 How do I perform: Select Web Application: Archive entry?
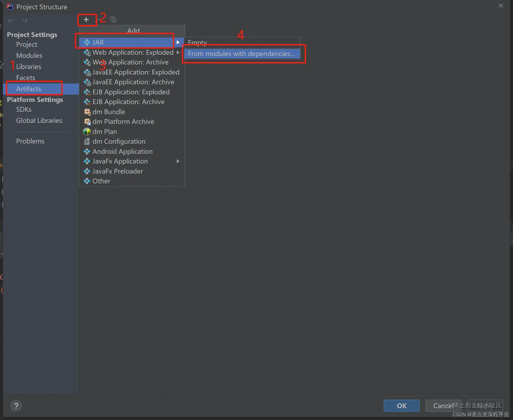click(132, 62)
